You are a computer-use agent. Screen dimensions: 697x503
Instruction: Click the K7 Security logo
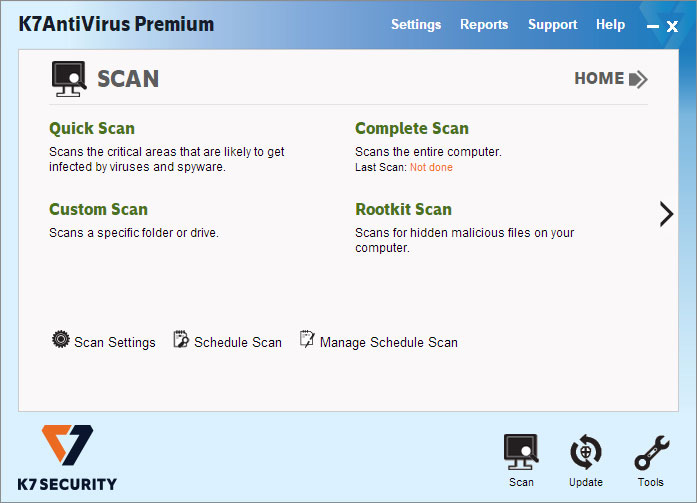67,458
